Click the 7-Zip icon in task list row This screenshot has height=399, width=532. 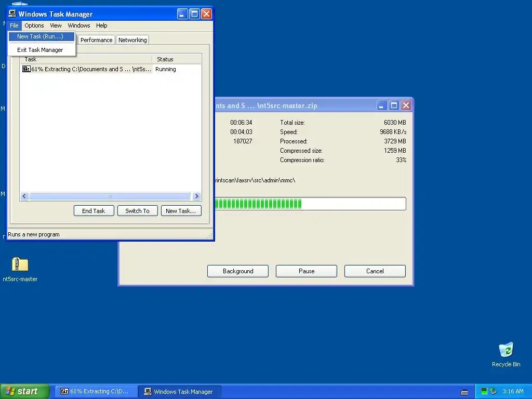[x=26, y=69]
